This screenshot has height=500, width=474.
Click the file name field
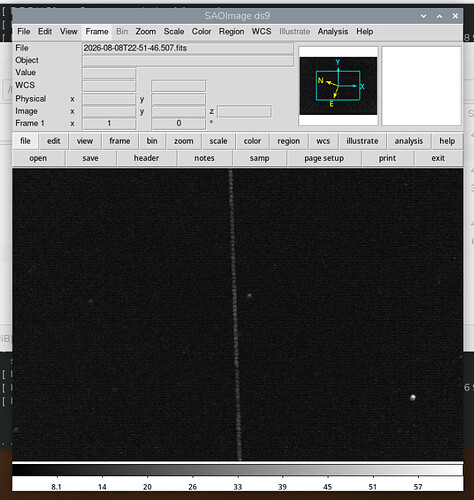[188, 48]
